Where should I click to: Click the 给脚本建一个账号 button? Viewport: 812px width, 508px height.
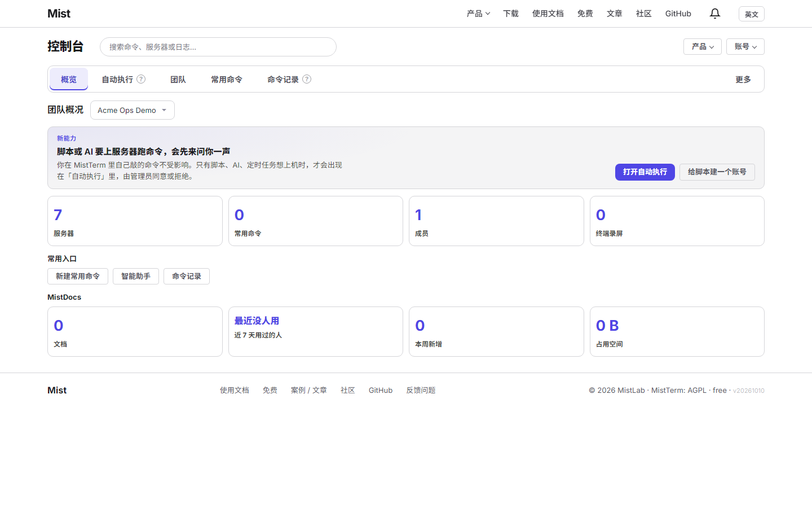(717, 172)
